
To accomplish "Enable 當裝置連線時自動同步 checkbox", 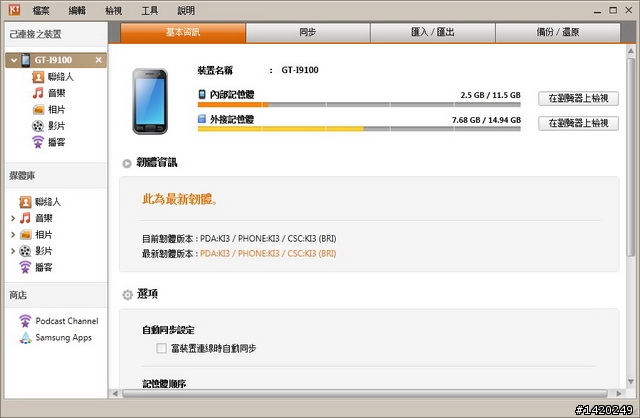I will click(161, 348).
